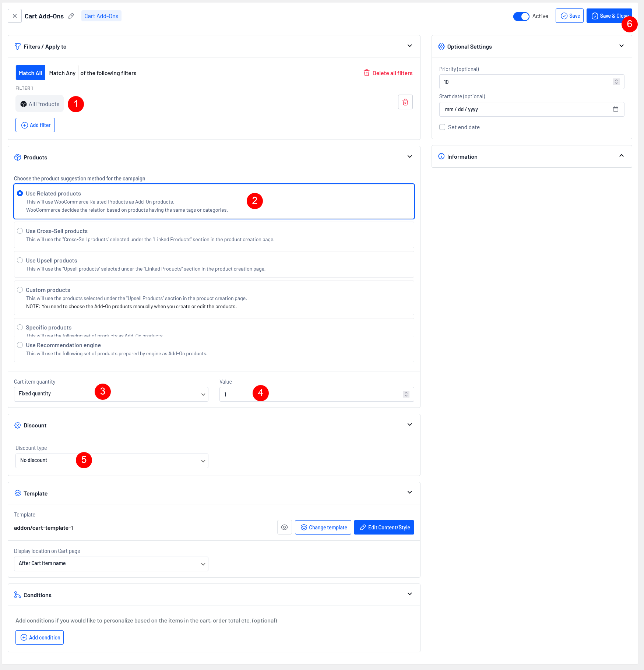This screenshot has width=644, height=670.
Task: Select Use Recommendation engine radio button
Action: tap(20, 345)
